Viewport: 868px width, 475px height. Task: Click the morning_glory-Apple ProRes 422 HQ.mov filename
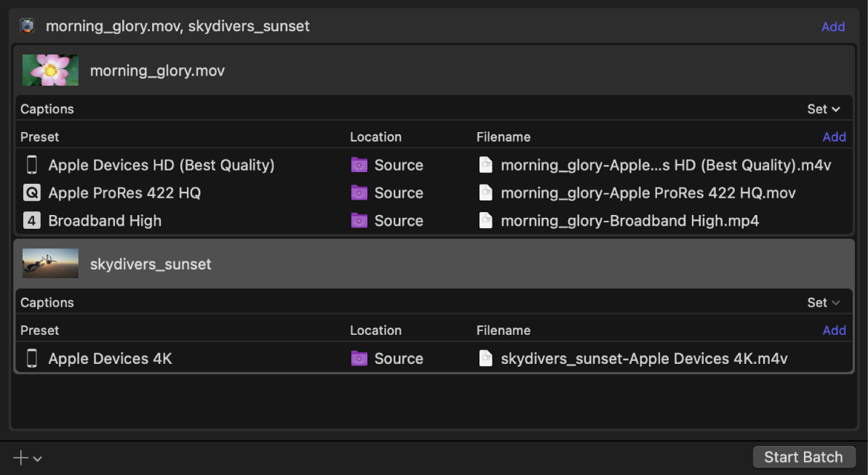(648, 193)
